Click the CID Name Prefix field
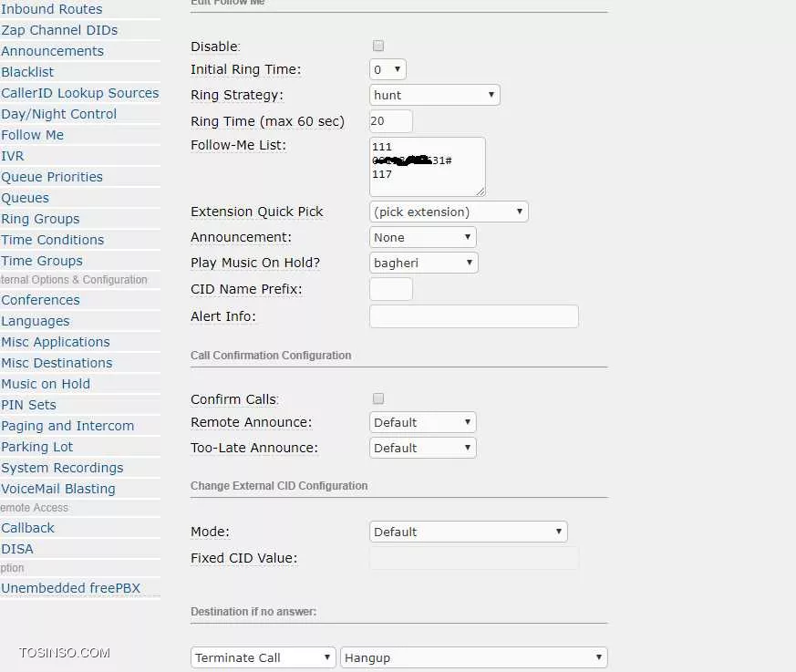The height and width of the screenshot is (672, 796). point(391,289)
